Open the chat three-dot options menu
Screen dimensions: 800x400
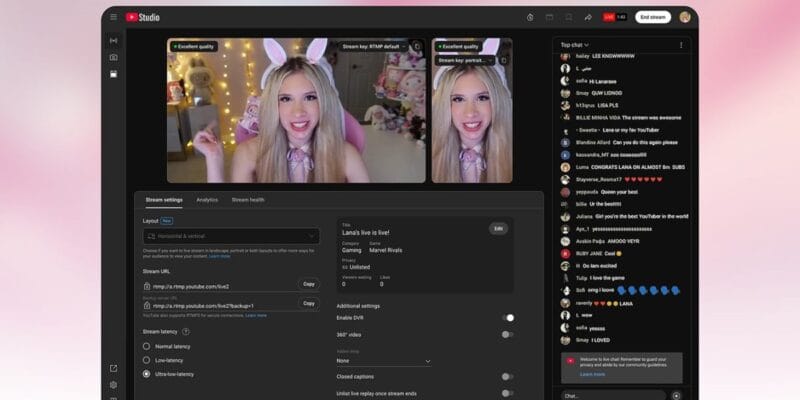[x=681, y=45]
